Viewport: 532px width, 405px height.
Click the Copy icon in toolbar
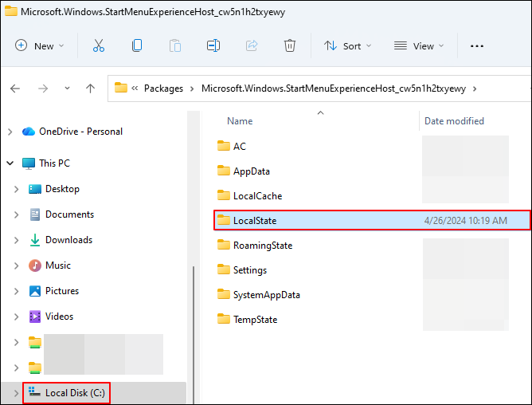pyautogui.click(x=137, y=45)
